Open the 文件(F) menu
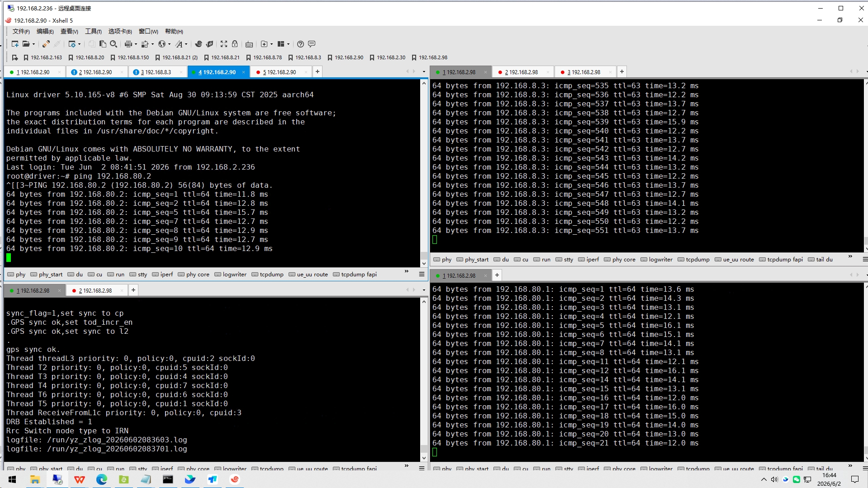This screenshot has height=488, width=868. click(x=21, y=31)
